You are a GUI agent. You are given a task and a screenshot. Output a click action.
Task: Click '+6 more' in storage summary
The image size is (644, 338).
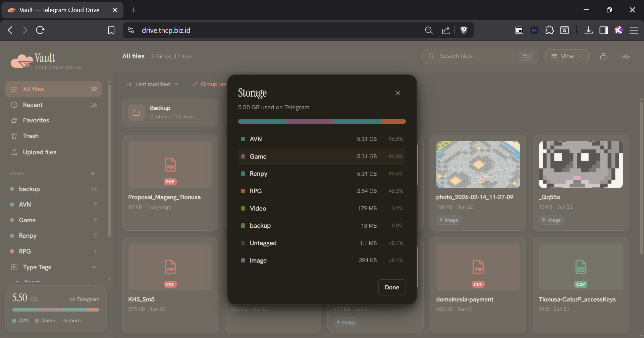[x=71, y=321]
